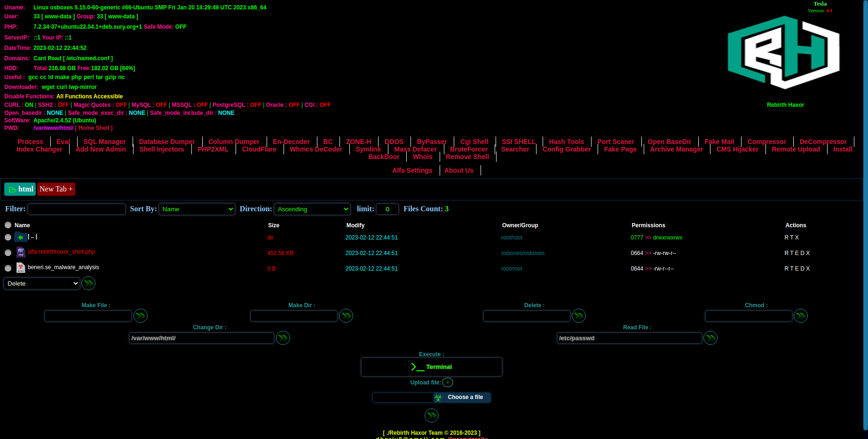The image size is (868, 439).
Task: Click the Filter input field
Action: tap(77, 209)
